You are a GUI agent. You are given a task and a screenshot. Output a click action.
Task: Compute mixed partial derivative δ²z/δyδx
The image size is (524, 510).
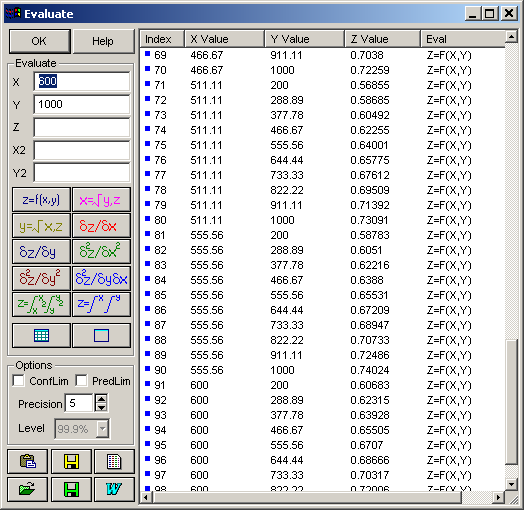101,278
